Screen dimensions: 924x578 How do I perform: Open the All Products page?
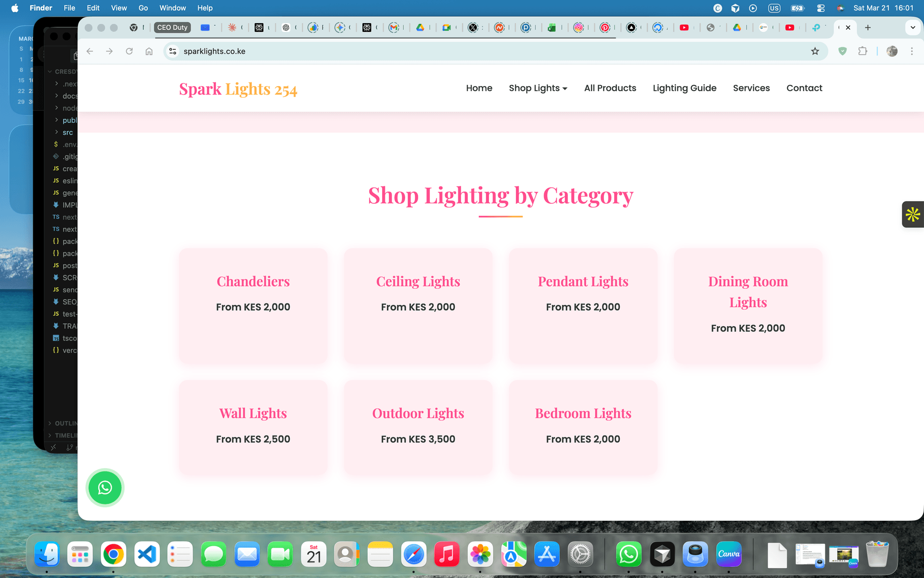(x=610, y=88)
